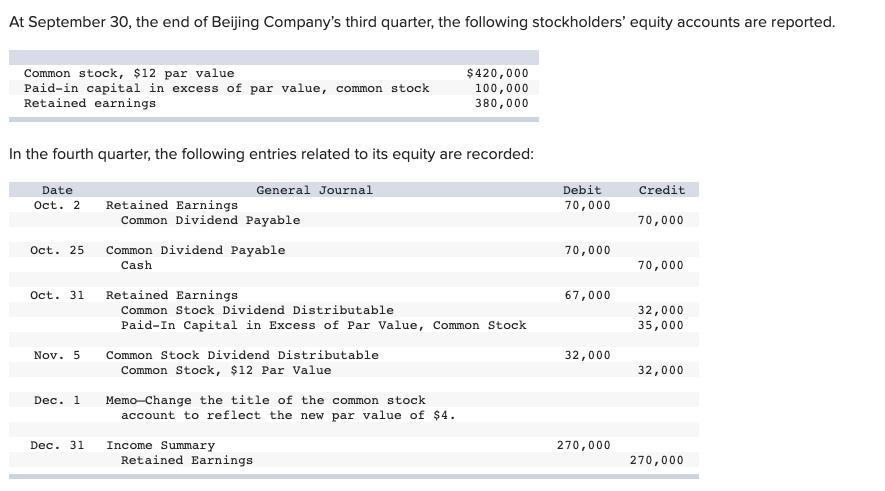Image resolution: width=885 pixels, height=491 pixels.
Task: Click the 'At September 30, the end of Beijing Company's third quarter' sentence
Action: click(422, 22)
